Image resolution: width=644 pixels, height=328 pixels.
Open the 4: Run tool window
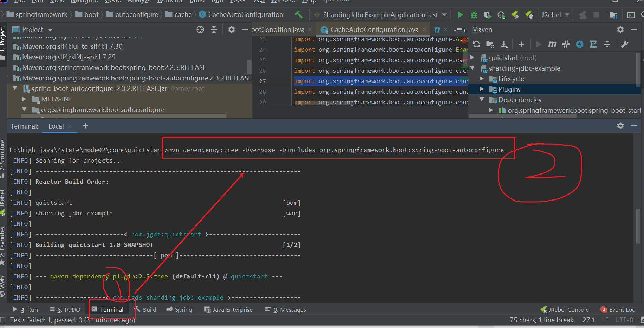25,309
